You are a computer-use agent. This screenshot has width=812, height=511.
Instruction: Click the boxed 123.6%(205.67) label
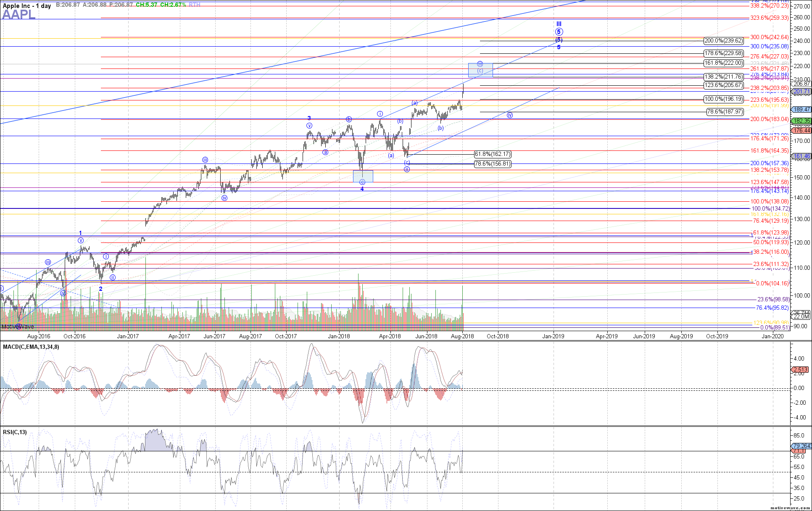pyautogui.click(x=724, y=85)
